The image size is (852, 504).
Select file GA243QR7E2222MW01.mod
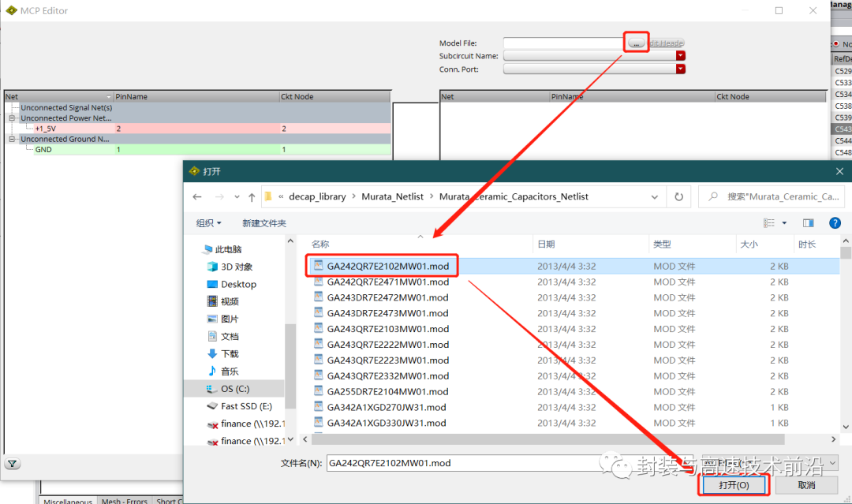pos(388,345)
